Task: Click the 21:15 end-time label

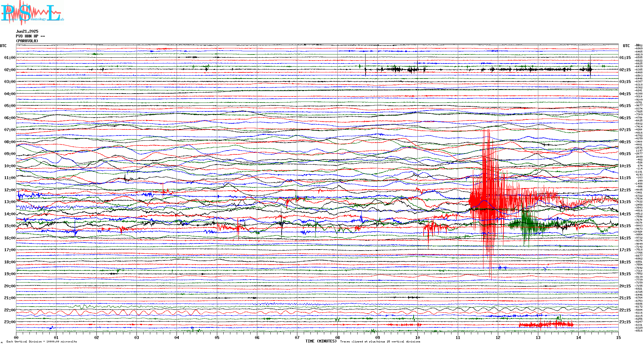Action: pyautogui.click(x=625, y=298)
